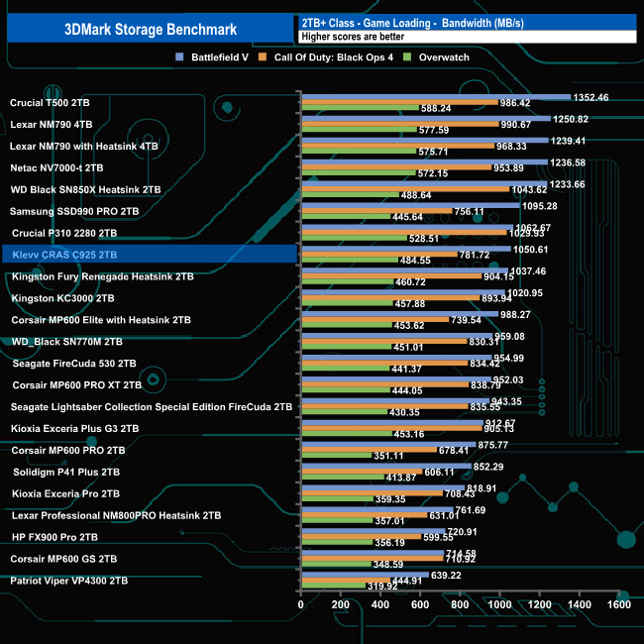Viewport: 644px width, 644px height.
Task: Click the 1000 axis tick label
Action: pos(499,604)
